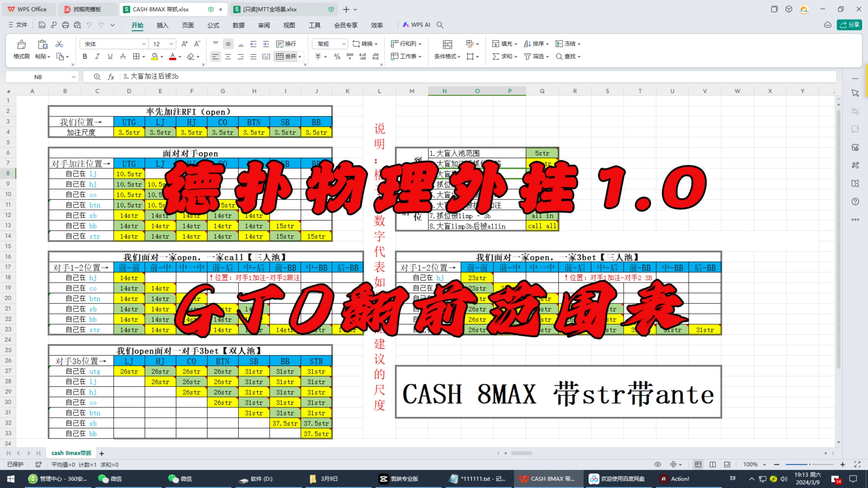Open the 行和列 rows and columns menu
The height and width of the screenshot is (488, 868).
click(406, 44)
